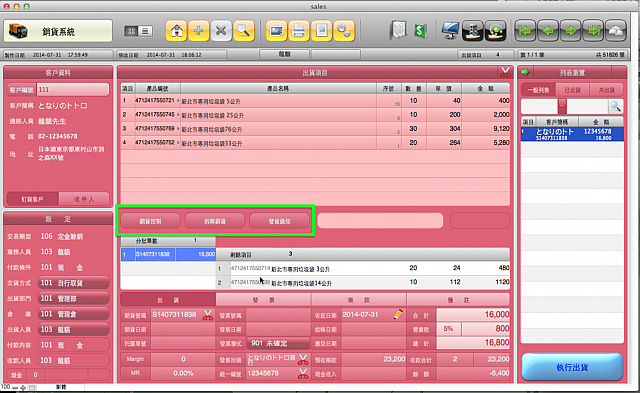Open the document page icon in toolbar
640x393 pixels.
[321, 31]
